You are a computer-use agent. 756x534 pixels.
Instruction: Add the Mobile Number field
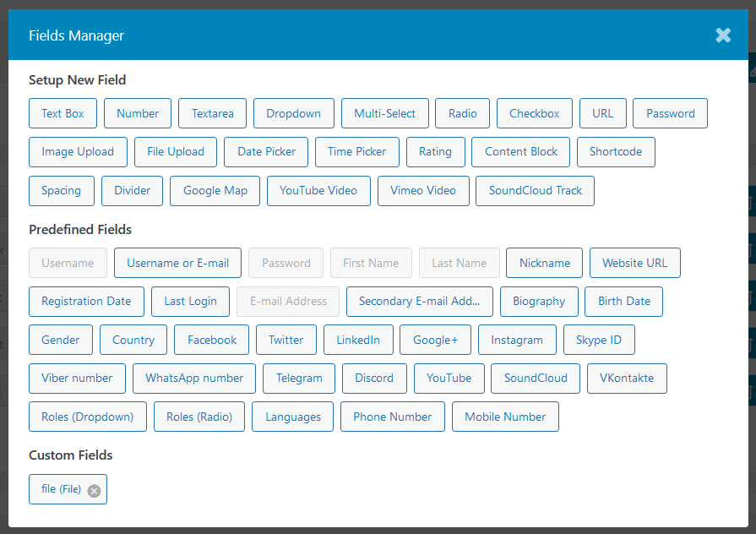505,417
